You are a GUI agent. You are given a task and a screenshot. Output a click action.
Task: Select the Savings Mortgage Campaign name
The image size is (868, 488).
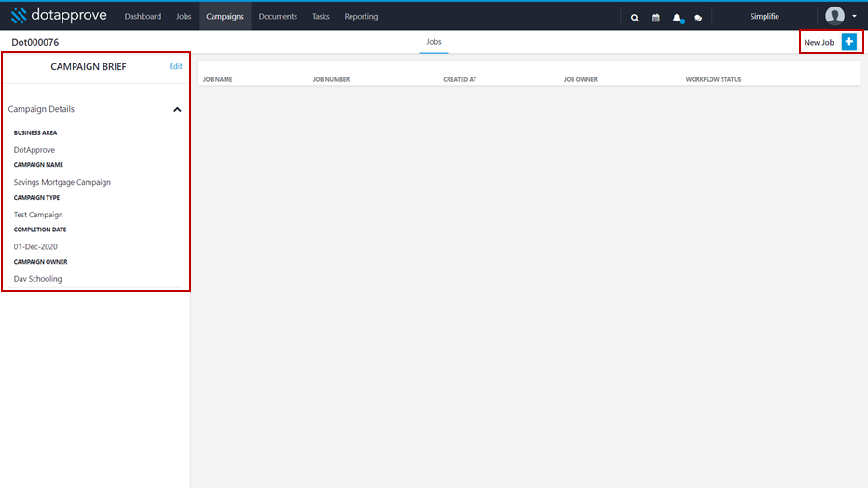62,182
